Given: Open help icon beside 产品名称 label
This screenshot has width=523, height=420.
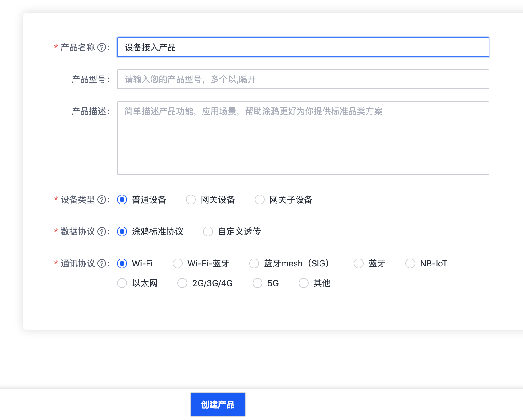Looking at the screenshot, I should pos(102,47).
